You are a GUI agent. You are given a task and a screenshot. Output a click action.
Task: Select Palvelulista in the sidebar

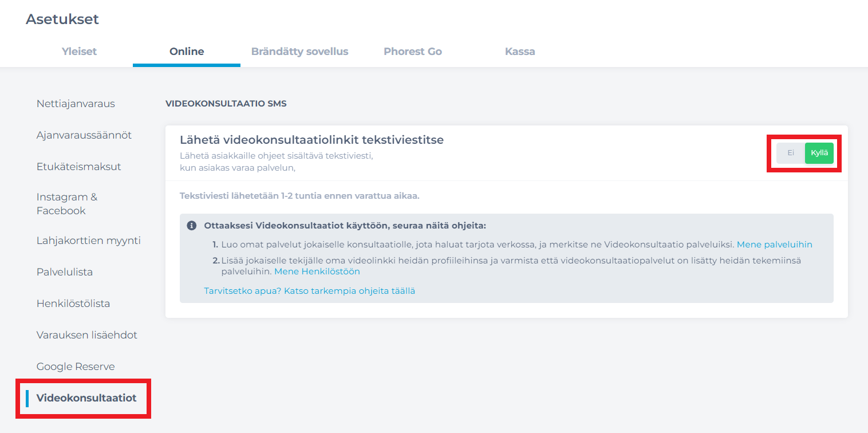pos(65,272)
